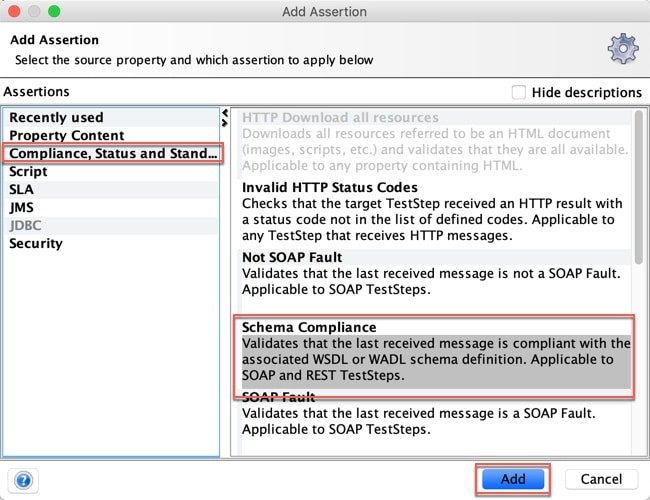Click the gear icon in dialog header

point(623,49)
